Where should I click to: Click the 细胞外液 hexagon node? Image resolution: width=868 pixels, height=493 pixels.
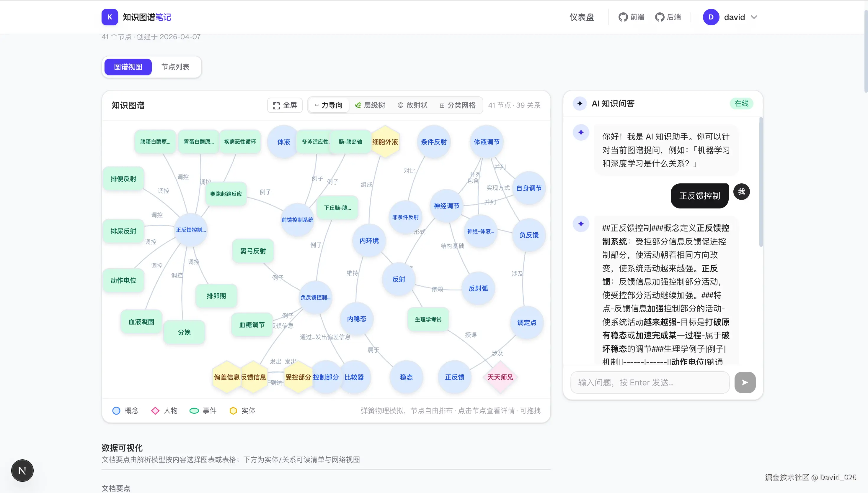(385, 142)
